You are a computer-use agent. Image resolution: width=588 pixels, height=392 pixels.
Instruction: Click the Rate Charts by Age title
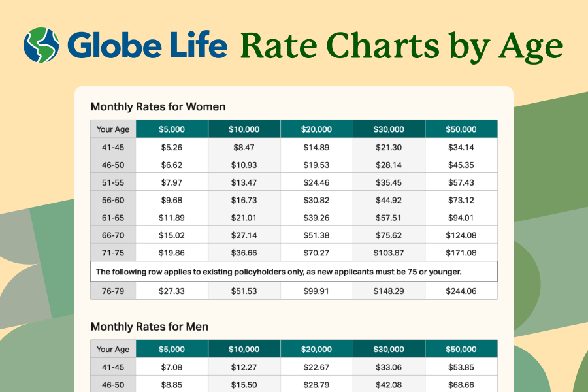click(400, 46)
